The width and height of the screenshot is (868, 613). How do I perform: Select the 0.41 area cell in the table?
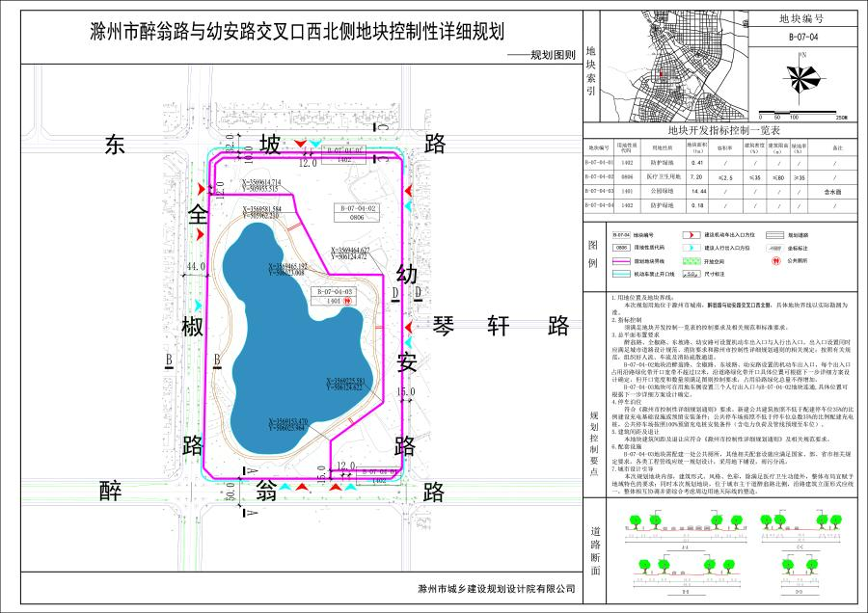tap(696, 163)
